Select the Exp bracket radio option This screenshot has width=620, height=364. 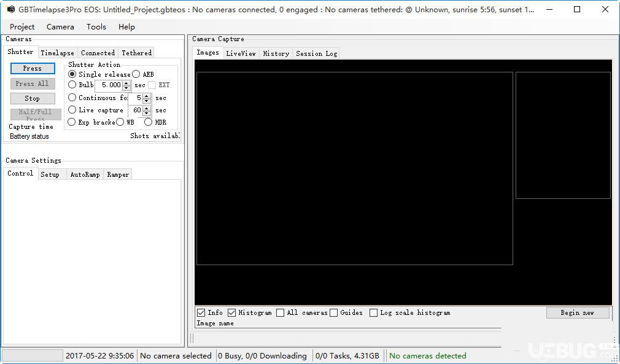click(x=72, y=122)
